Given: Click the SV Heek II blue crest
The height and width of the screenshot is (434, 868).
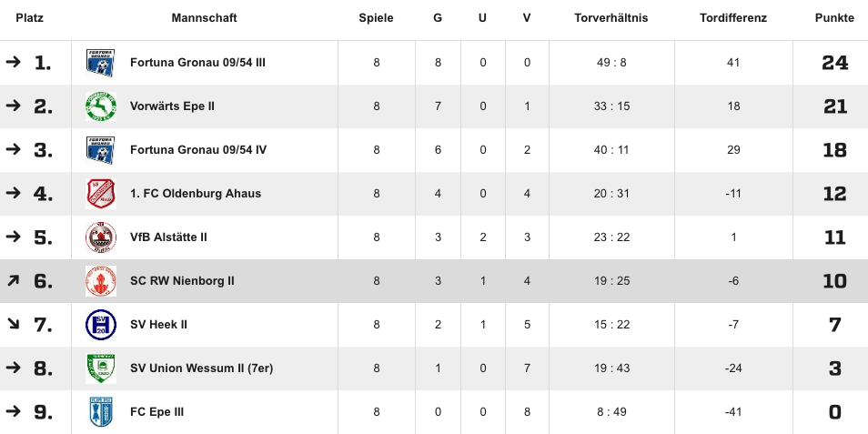Looking at the screenshot, I should point(101,325).
